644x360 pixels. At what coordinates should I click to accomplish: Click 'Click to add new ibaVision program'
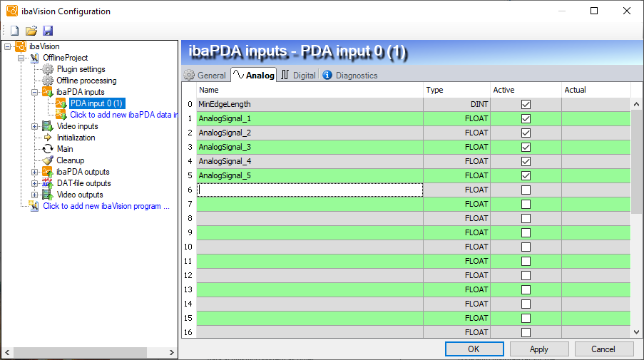[x=106, y=206]
